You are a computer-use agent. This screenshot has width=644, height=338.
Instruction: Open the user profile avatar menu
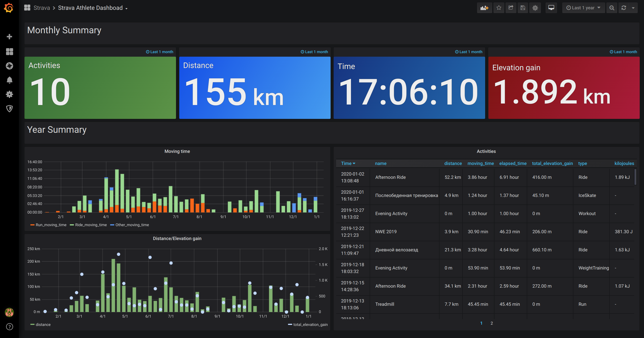point(9,312)
